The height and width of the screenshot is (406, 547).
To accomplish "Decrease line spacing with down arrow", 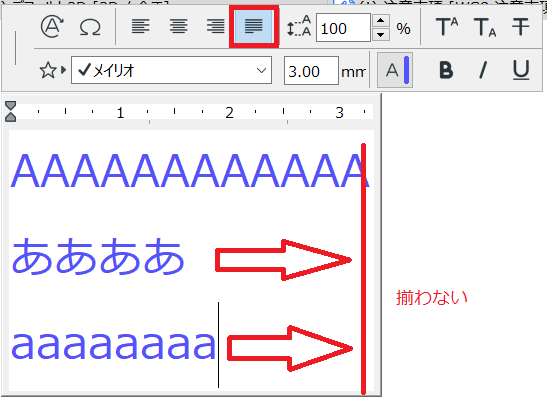I will tap(381, 35).
